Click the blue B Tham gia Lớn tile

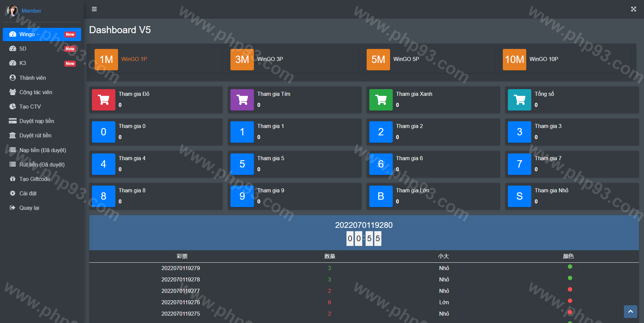click(381, 196)
